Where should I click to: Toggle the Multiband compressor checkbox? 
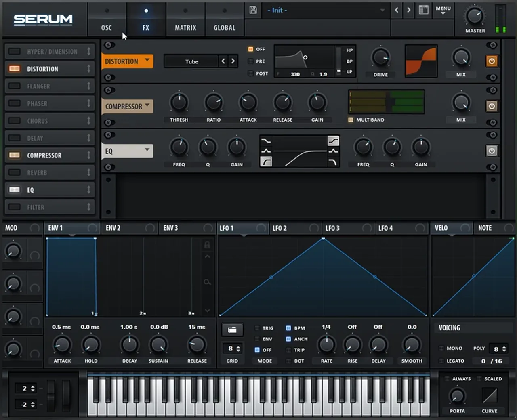pyautogui.click(x=351, y=120)
